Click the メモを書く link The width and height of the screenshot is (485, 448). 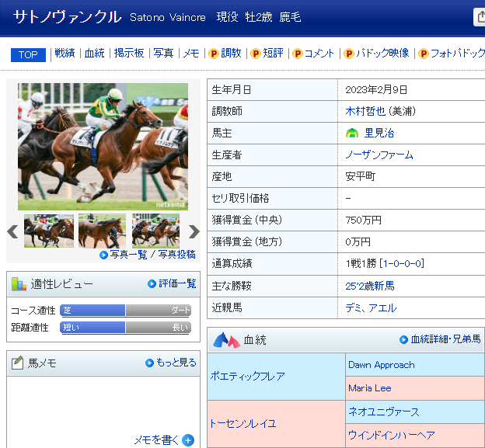coord(156,440)
